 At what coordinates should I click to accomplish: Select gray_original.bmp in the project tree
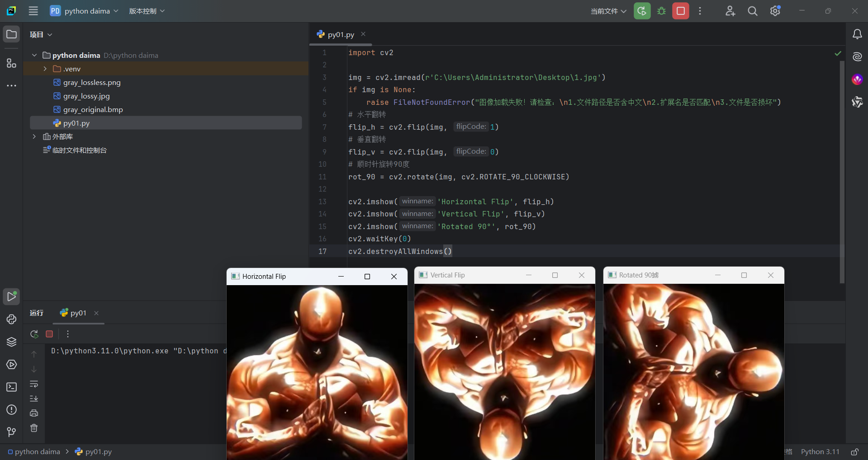93,109
